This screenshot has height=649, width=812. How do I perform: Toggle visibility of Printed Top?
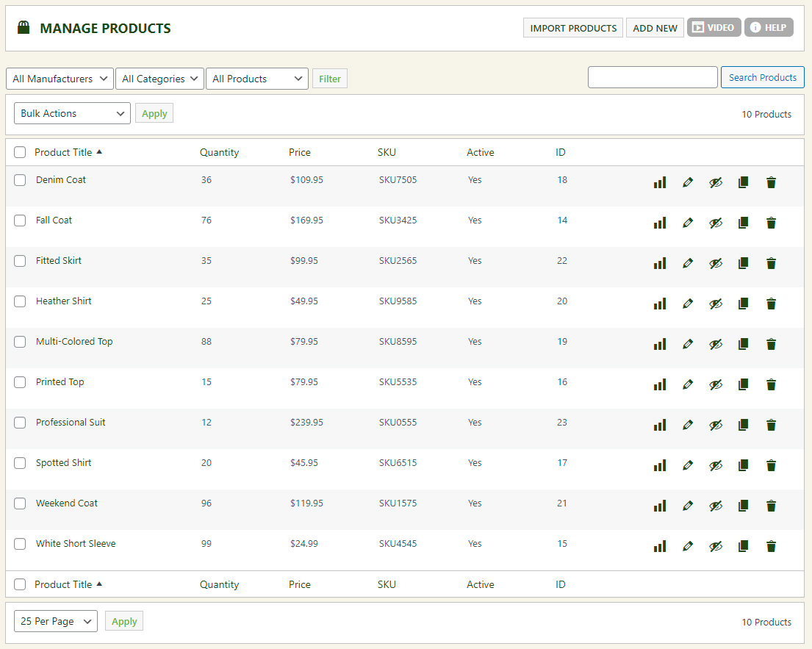(x=716, y=384)
